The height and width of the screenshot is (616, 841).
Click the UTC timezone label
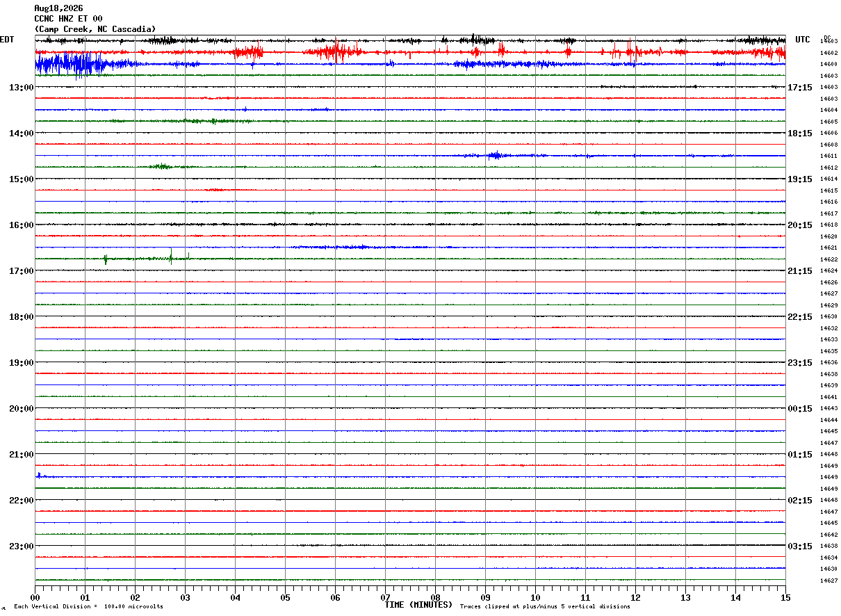click(803, 40)
